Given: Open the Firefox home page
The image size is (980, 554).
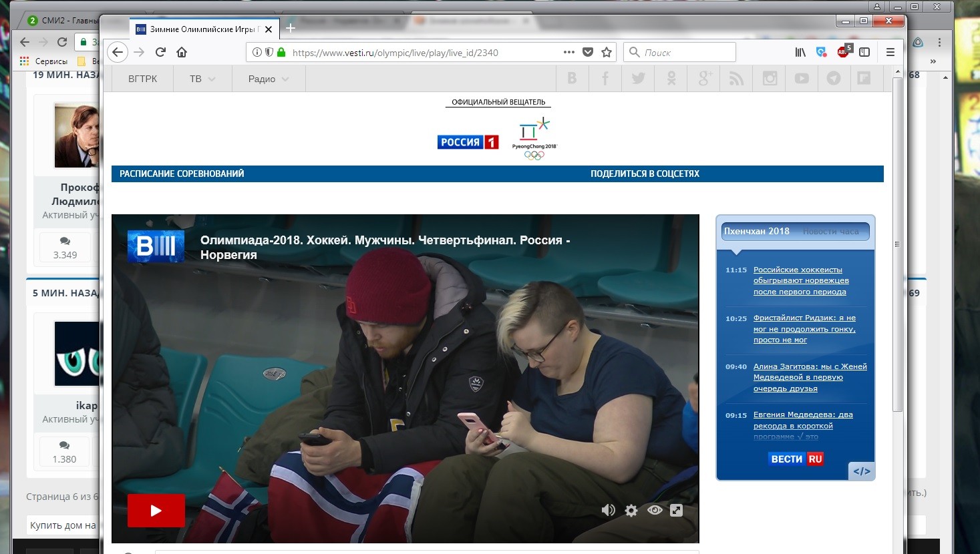Looking at the screenshot, I should point(182,52).
